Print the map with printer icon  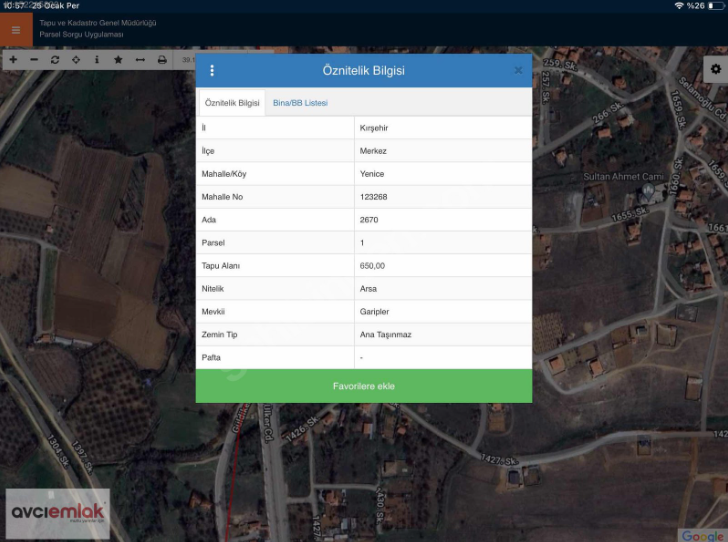pos(162,60)
